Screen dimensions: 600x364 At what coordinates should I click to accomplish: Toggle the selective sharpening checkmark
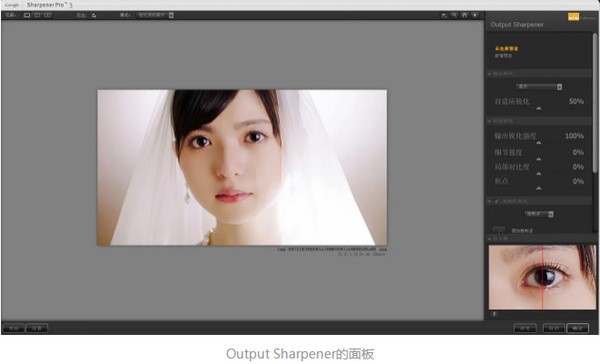pyautogui.click(x=497, y=201)
